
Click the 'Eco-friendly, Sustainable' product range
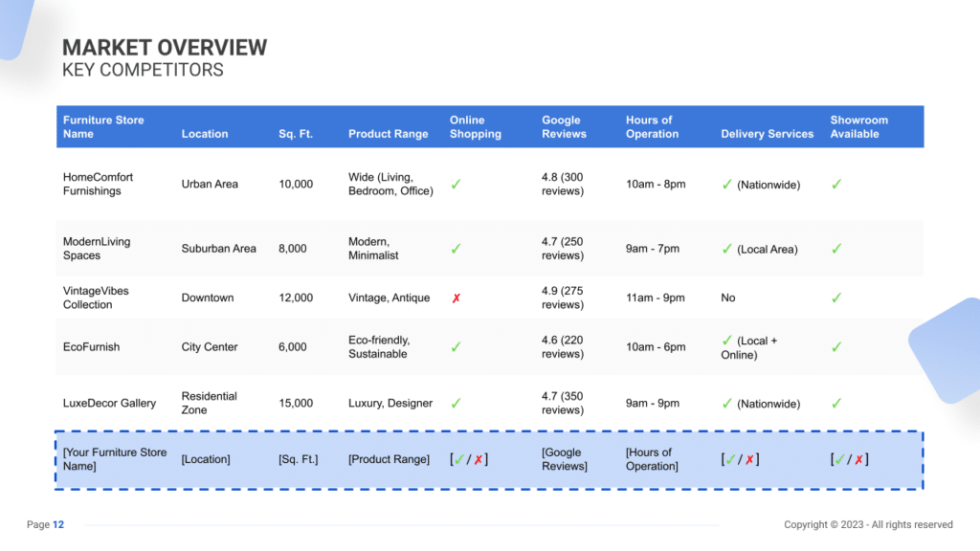(379, 346)
